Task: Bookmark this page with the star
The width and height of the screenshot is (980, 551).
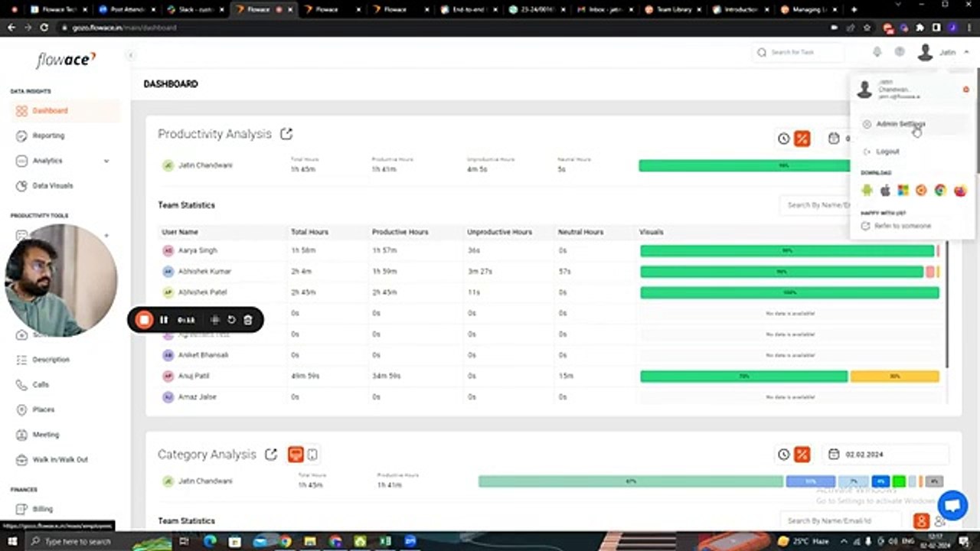Action: click(867, 28)
